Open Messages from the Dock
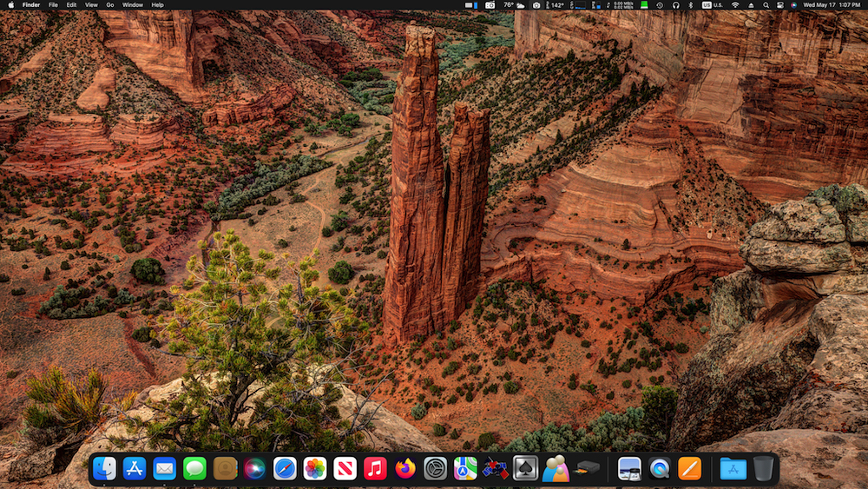Image resolution: width=868 pixels, height=489 pixels. pos(194,468)
